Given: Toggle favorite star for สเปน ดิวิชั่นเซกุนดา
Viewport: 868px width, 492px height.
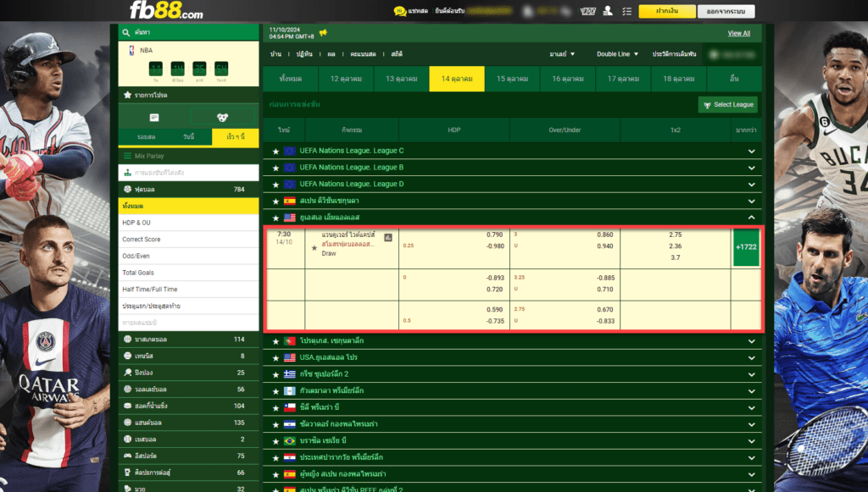Looking at the screenshot, I should 275,202.
